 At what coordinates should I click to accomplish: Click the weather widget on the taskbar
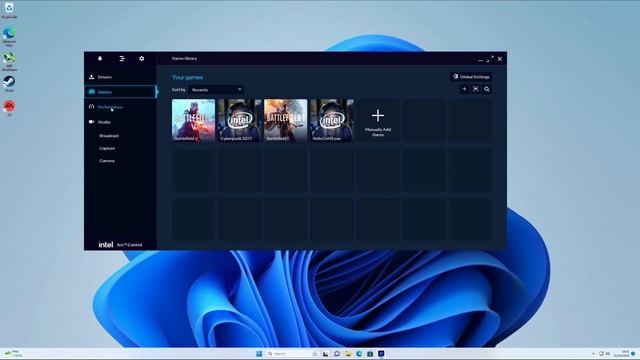[13, 353]
